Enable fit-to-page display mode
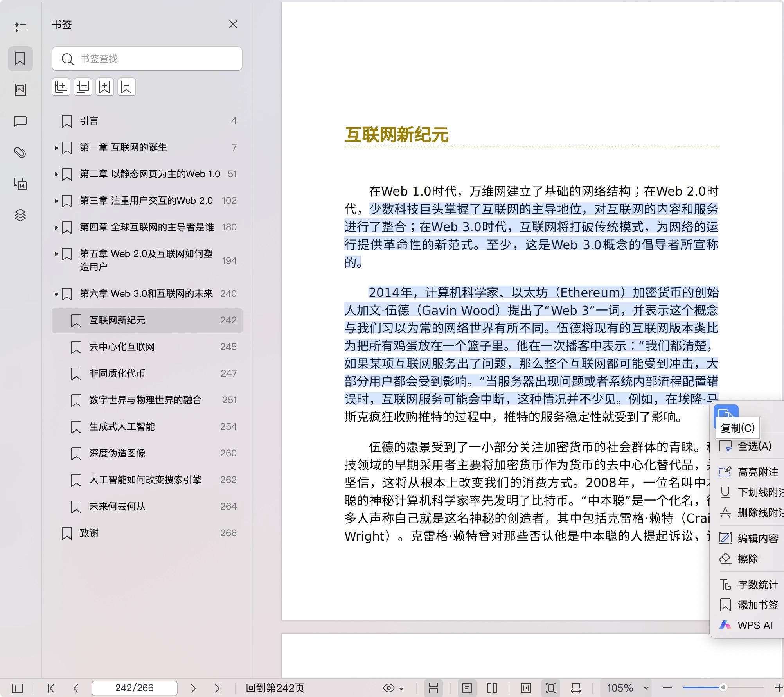The width and height of the screenshot is (784, 697). [551, 688]
